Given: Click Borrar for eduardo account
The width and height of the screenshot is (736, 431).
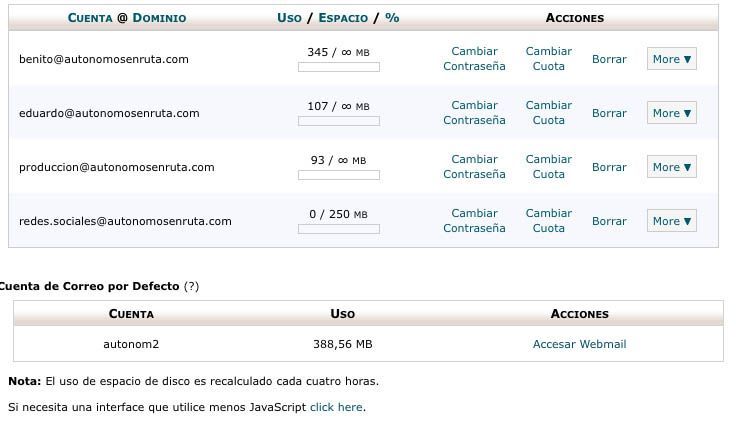Looking at the screenshot, I should (609, 113).
